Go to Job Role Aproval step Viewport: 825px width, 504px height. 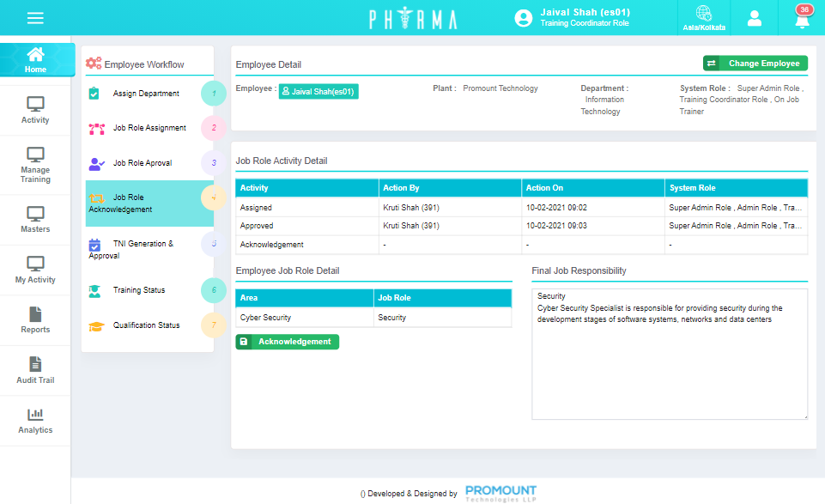click(143, 163)
